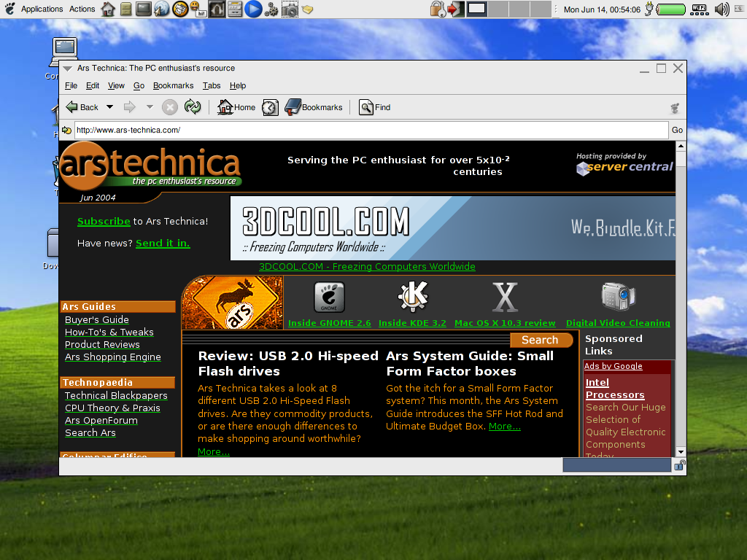Click the Ars moose sign image
This screenshot has width=747, height=560.
click(233, 303)
